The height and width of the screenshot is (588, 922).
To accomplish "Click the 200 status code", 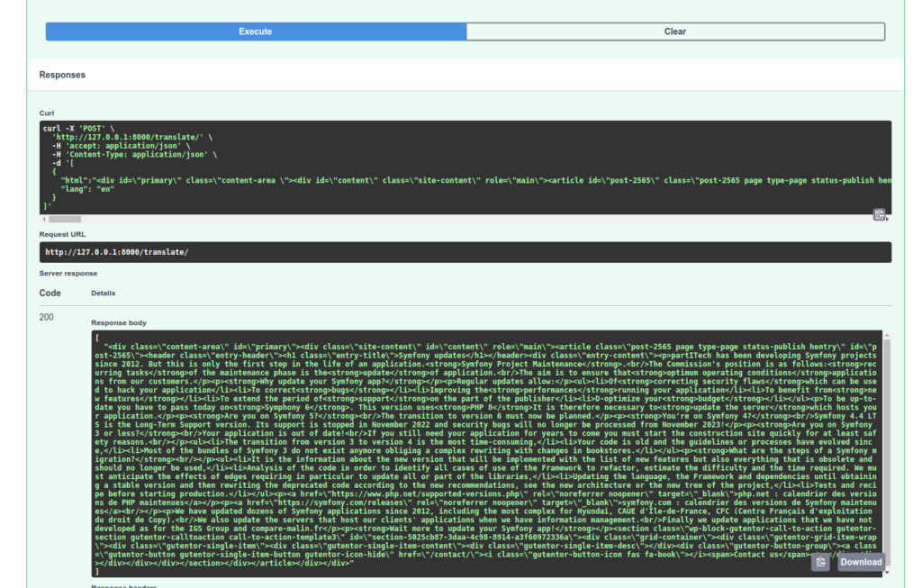I will point(47,317).
